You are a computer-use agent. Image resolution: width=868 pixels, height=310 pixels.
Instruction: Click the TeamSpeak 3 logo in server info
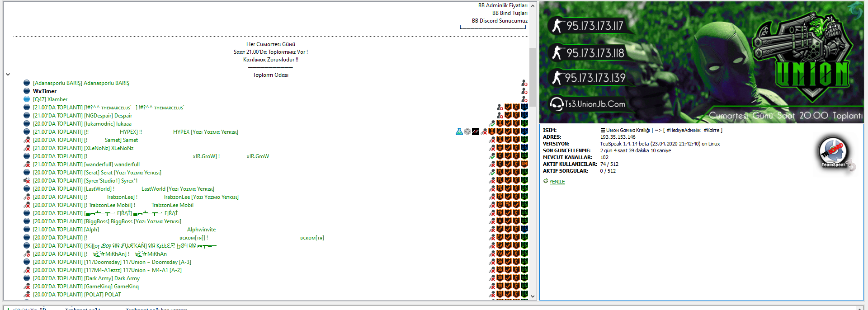click(836, 154)
